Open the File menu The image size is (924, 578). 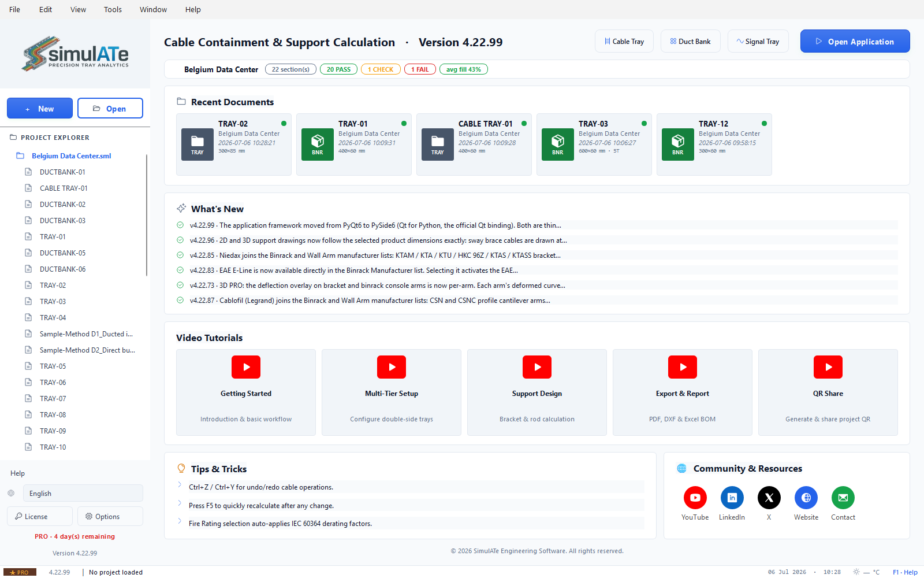point(14,9)
